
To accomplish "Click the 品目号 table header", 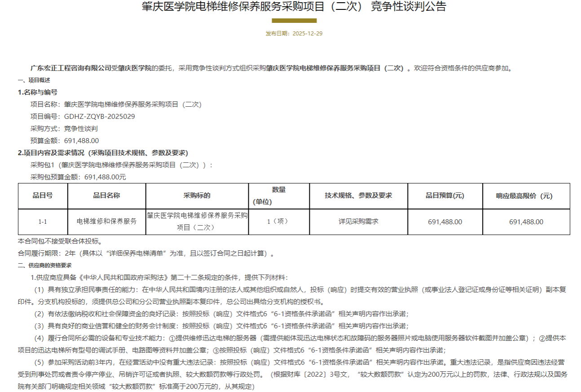I will (43, 196).
